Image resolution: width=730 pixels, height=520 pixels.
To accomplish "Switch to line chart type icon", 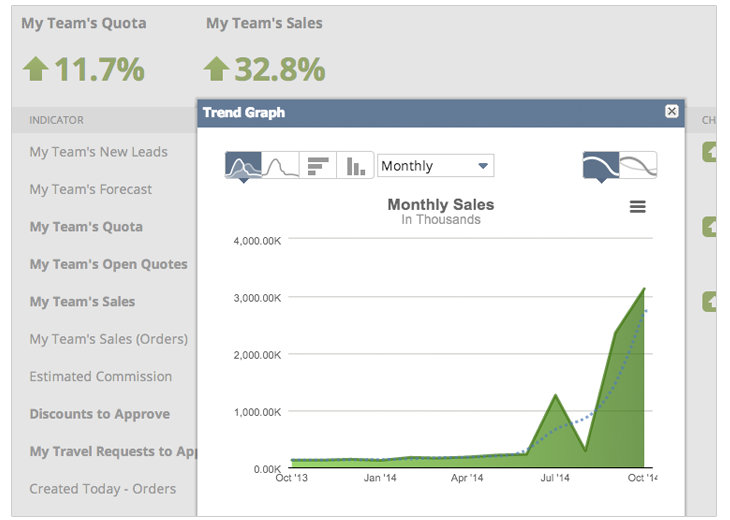I will click(281, 166).
